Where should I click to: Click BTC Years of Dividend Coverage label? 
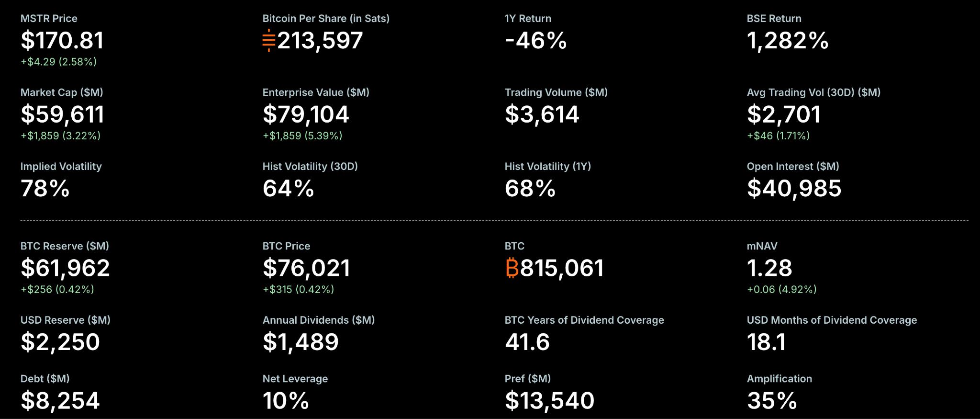584,320
